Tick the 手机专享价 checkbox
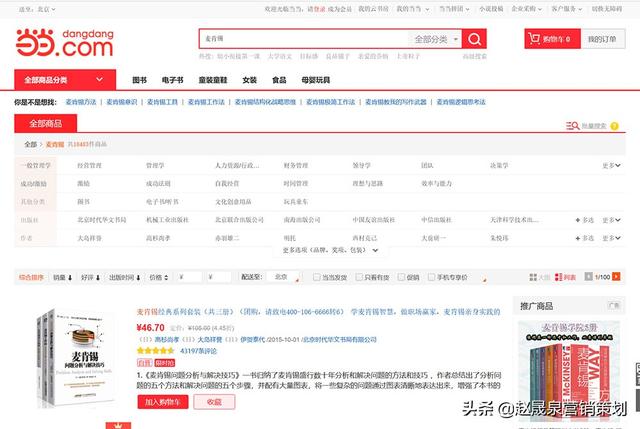Image resolution: width=640 pixels, height=429 pixels. [x=431, y=277]
